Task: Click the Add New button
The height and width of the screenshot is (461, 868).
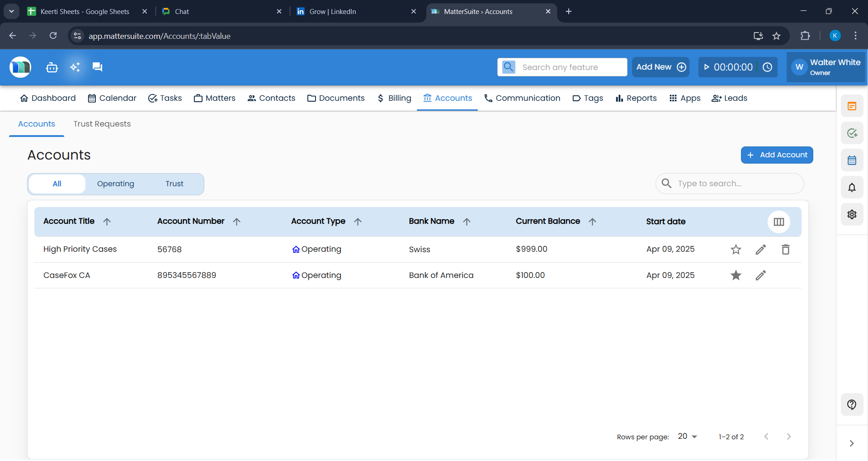Action: click(x=660, y=67)
